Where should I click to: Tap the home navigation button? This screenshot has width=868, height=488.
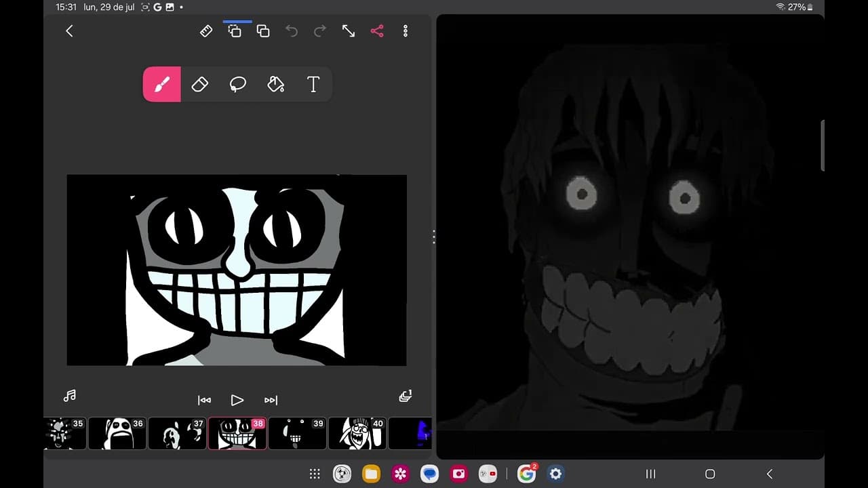coord(710,474)
